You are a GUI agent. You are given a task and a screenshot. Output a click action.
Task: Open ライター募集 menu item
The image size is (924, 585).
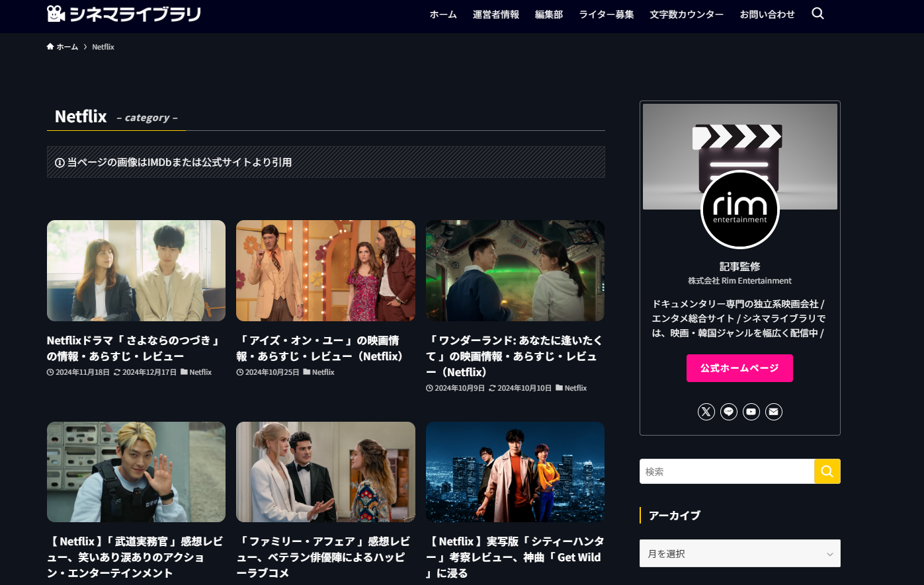tap(607, 15)
